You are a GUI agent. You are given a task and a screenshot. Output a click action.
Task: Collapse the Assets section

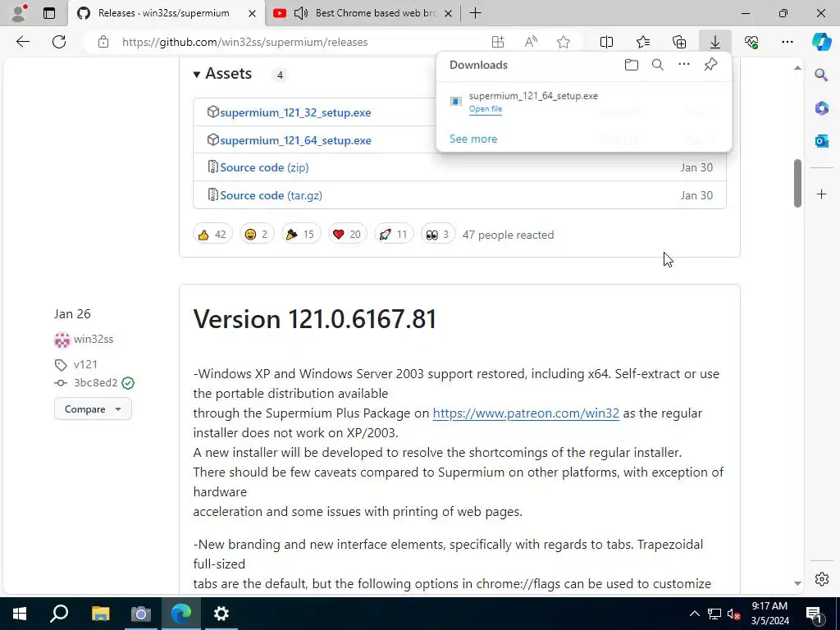coord(222,73)
